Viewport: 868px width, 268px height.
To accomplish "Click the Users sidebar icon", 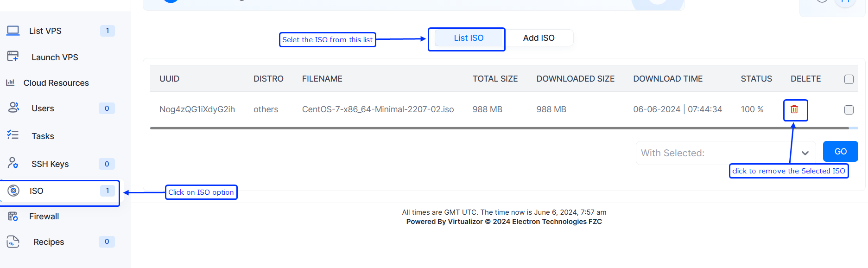I will tap(13, 108).
